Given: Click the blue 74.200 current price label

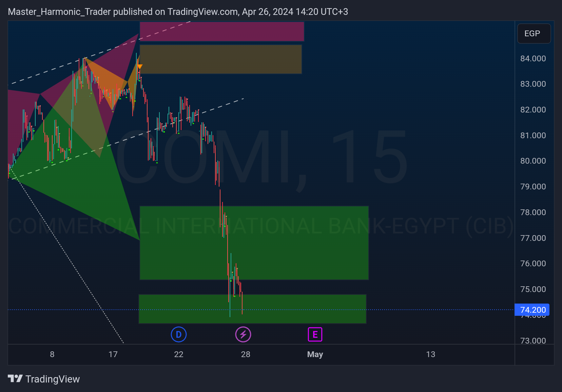Looking at the screenshot, I should (x=532, y=310).
